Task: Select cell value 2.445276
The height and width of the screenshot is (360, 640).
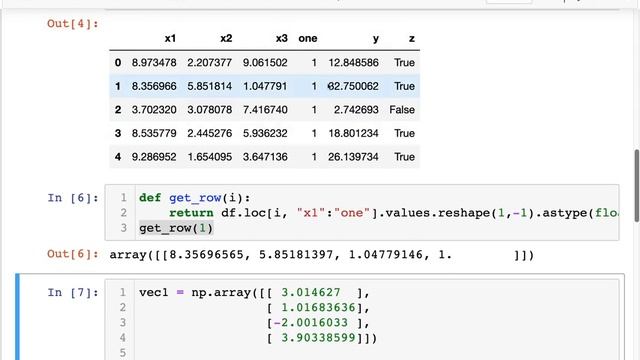Action: (x=209, y=133)
